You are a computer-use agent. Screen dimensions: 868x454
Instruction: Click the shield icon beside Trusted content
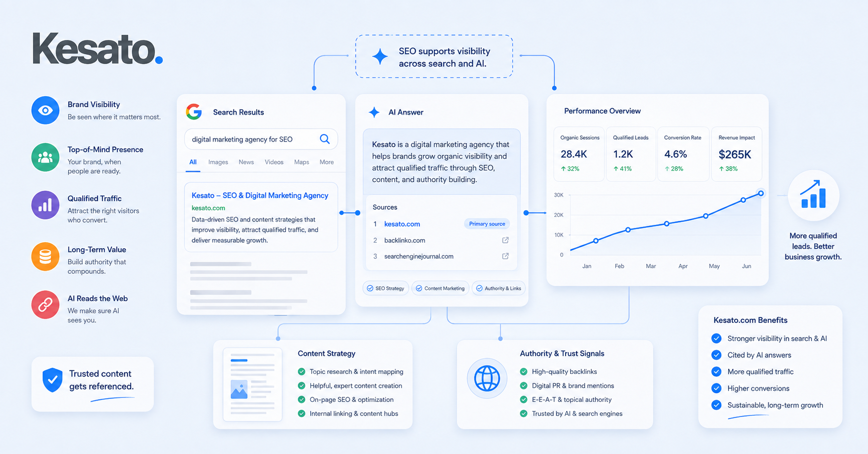click(53, 380)
